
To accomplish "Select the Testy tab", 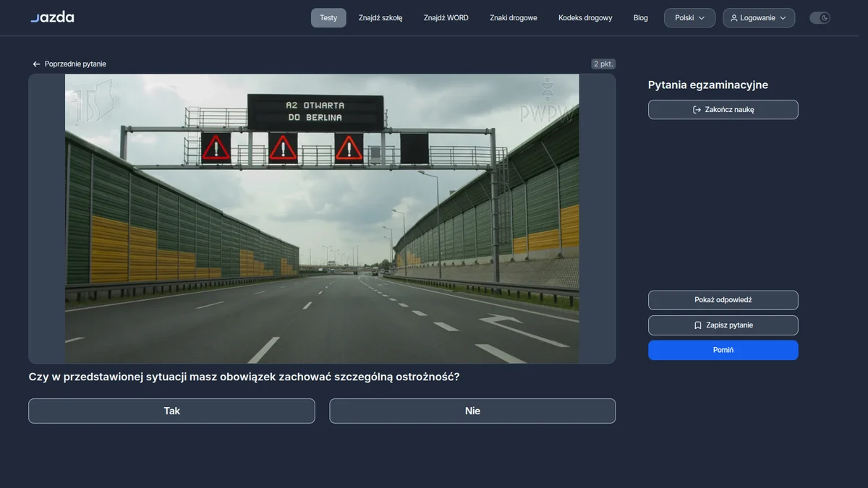I will (328, 18).
